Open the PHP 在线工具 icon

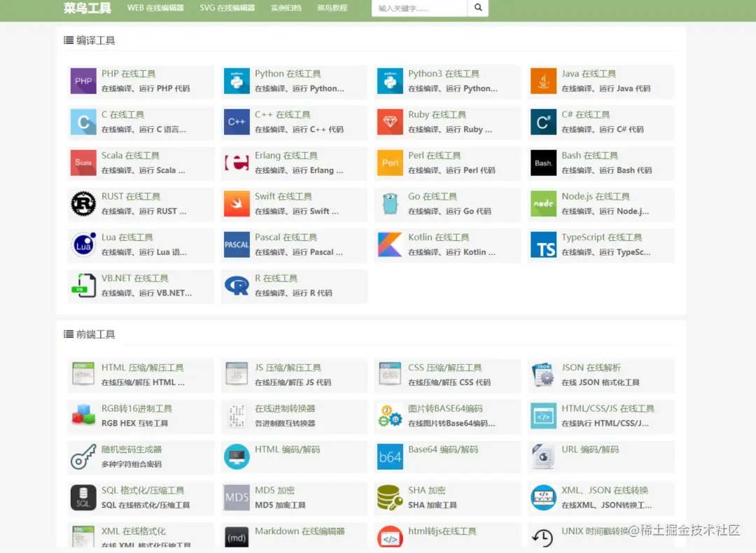[83, 82]
